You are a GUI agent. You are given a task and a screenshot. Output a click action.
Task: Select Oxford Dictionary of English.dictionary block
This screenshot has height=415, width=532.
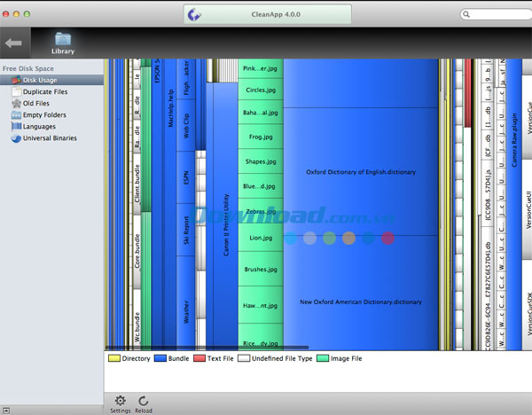click(x=361, y=172)
